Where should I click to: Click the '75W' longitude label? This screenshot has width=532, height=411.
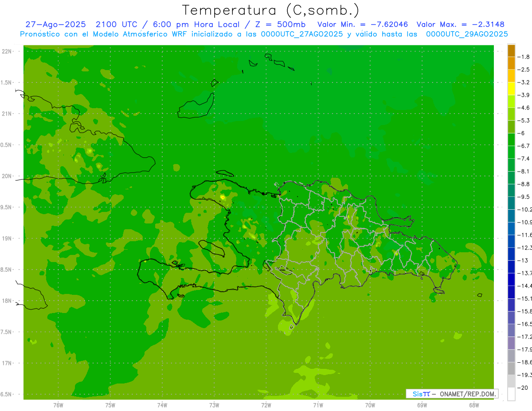(x=110, y=405)
